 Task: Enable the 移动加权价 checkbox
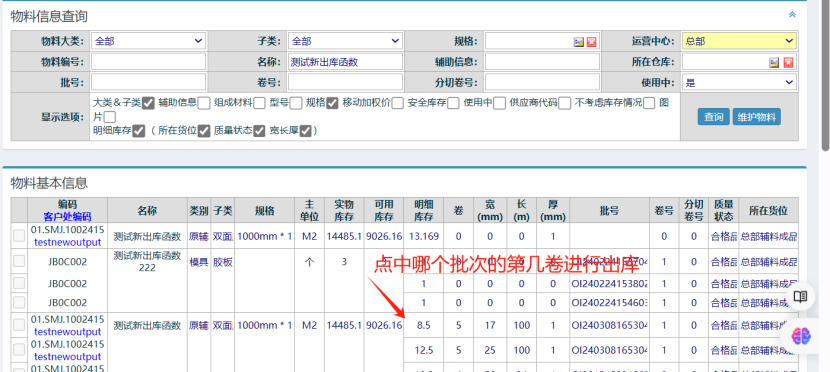click(398, 103)
